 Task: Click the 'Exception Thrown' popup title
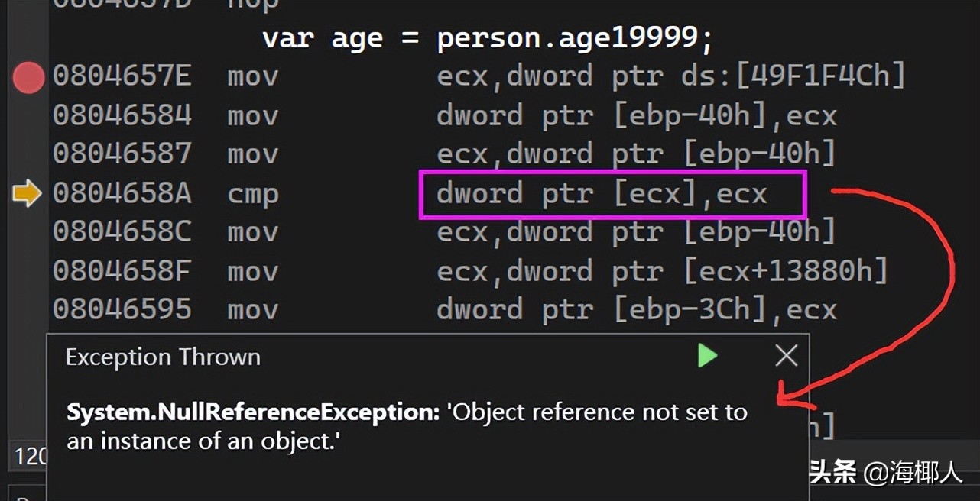click(163, 357)
